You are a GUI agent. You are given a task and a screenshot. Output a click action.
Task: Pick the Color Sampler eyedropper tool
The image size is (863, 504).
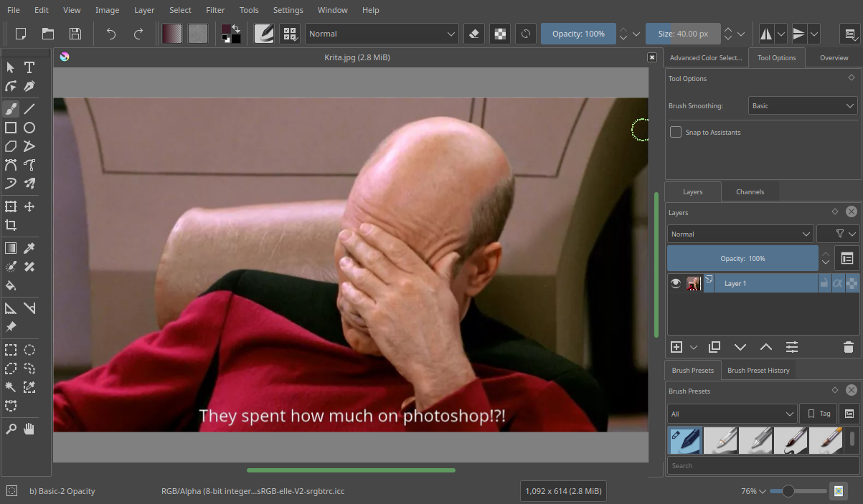pyautogui.click(x=29, y=248)
